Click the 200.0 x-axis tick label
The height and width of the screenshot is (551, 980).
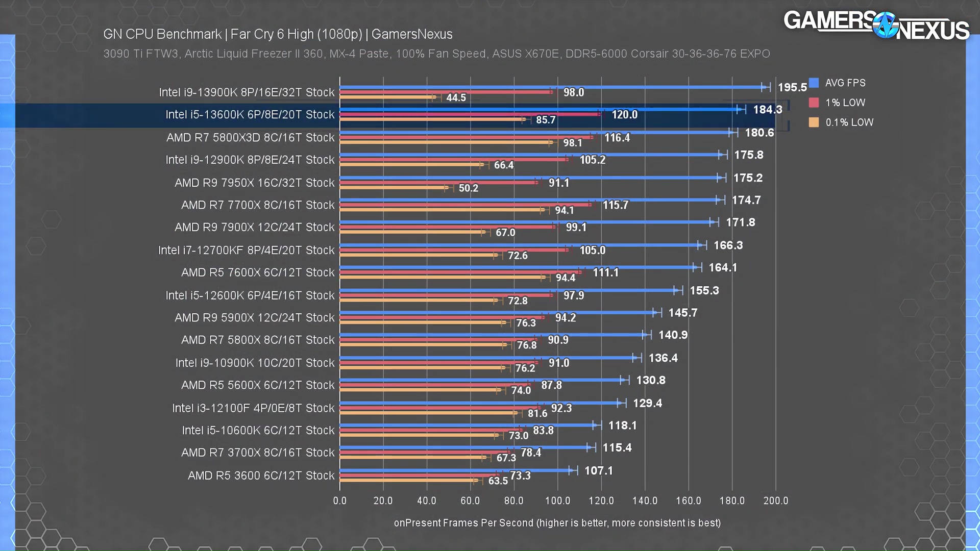(x=775, y=500)
